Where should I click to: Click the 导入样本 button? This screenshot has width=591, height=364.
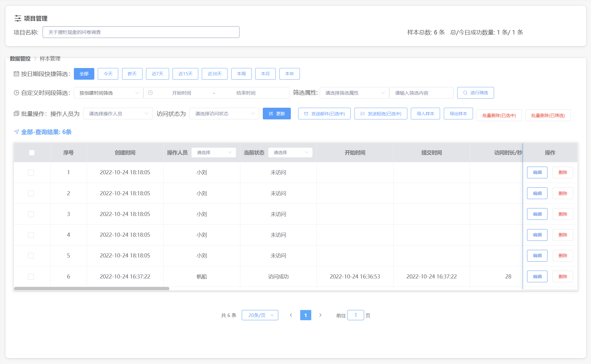[x=425, y=114]
